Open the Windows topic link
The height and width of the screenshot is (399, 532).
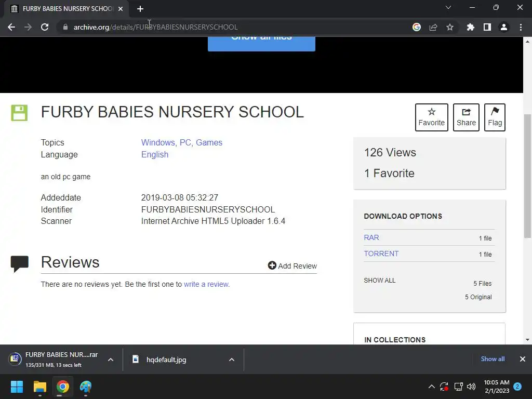158,142
